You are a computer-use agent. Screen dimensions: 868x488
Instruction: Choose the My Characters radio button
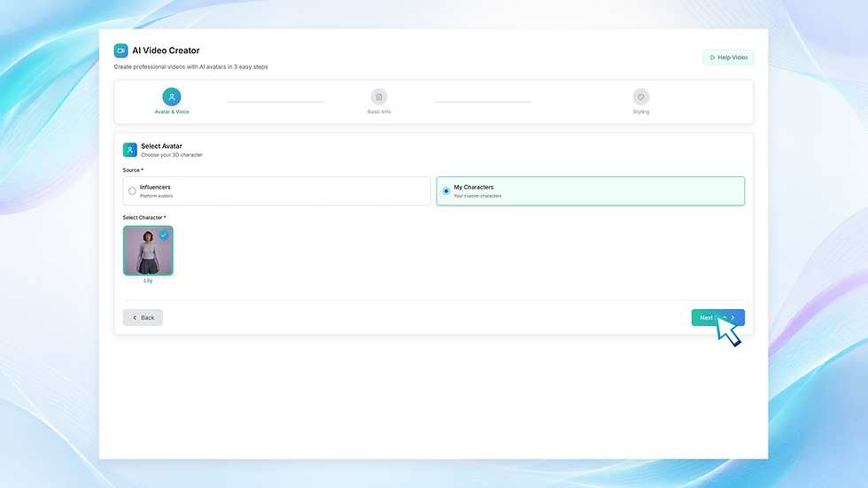446,191
